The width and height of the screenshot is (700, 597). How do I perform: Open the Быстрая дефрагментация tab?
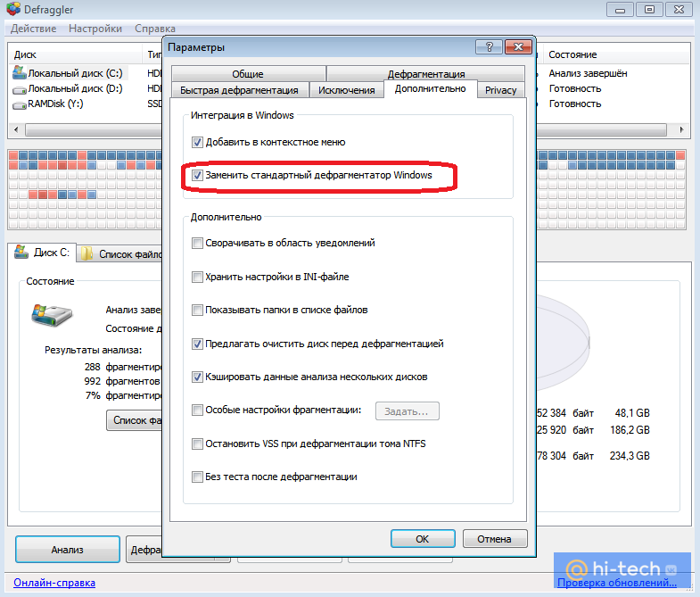tap(239, 90)
